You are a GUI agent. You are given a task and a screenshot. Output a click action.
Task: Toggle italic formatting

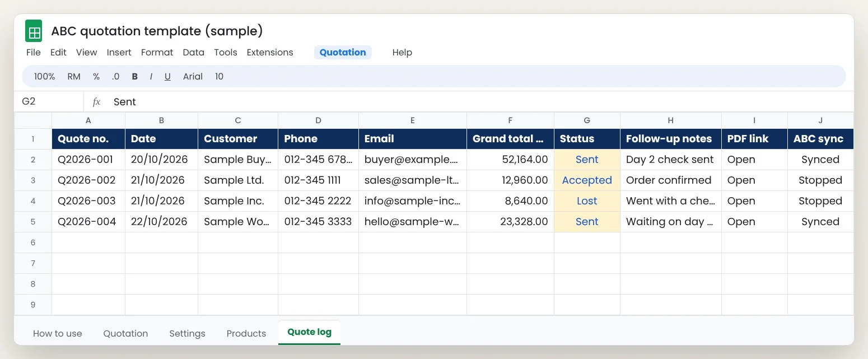tap(151, 77)
